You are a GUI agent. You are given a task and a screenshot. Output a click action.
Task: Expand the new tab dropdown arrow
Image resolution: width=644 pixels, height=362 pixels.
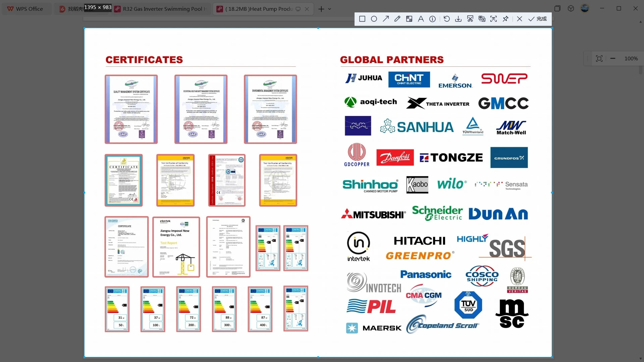point(329,9)
